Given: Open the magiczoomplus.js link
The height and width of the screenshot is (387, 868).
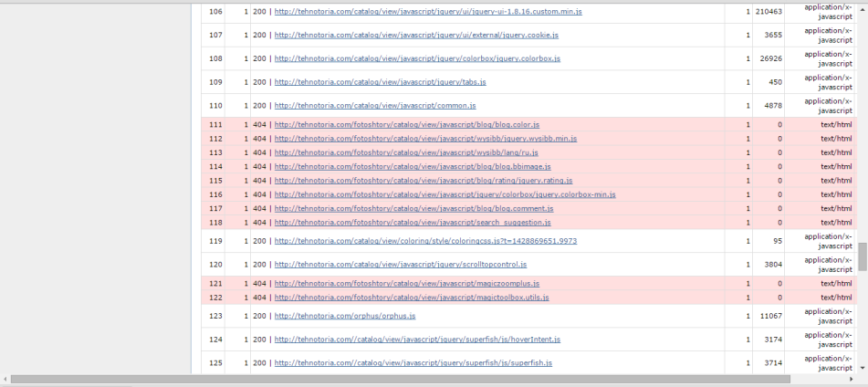Looking at the screenshot, I should 407,283.
